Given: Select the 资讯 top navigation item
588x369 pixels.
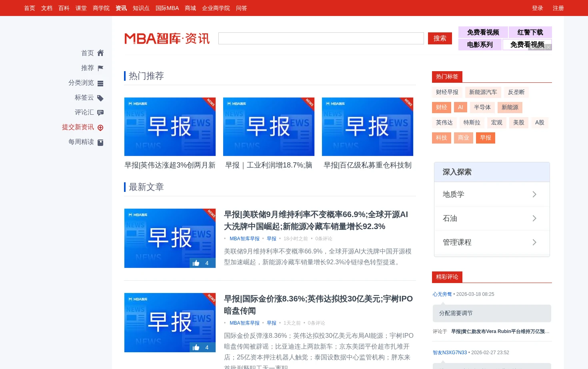Looking at the screenshot, I should [121, 8].
